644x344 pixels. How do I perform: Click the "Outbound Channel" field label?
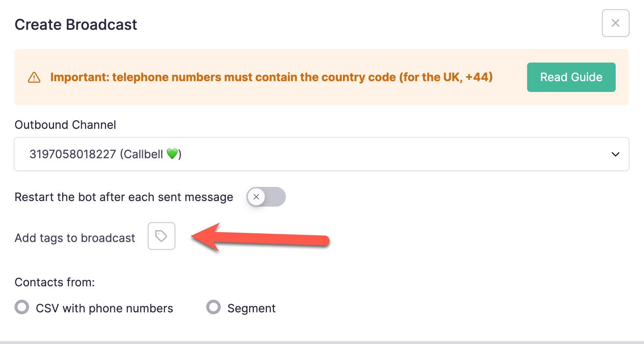point(65,125)
